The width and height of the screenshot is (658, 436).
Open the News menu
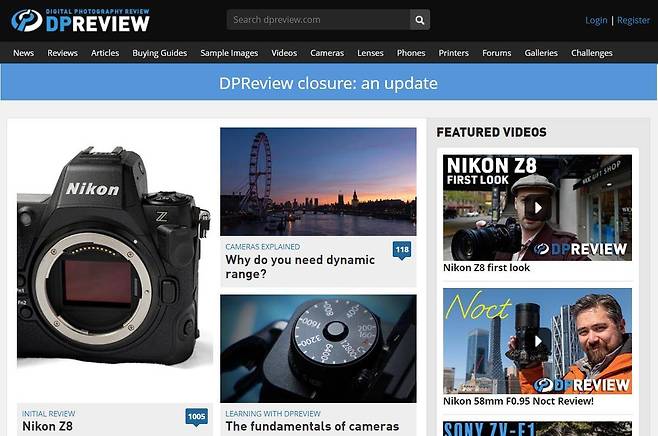(24, 53)
